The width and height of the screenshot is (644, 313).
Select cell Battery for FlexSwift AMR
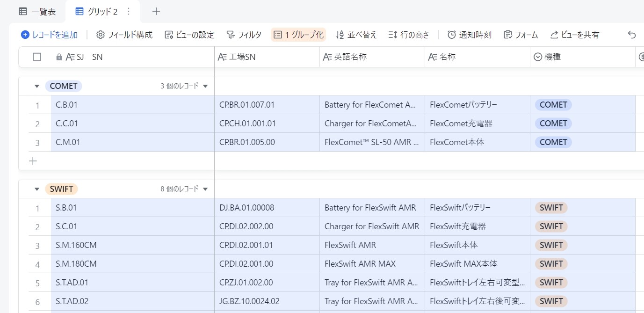point(372,208)
